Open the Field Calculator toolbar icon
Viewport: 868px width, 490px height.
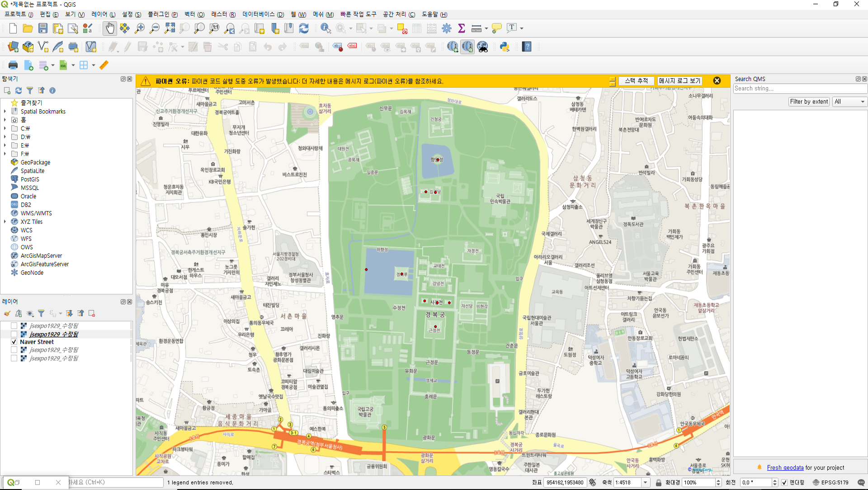click(432, 28)
